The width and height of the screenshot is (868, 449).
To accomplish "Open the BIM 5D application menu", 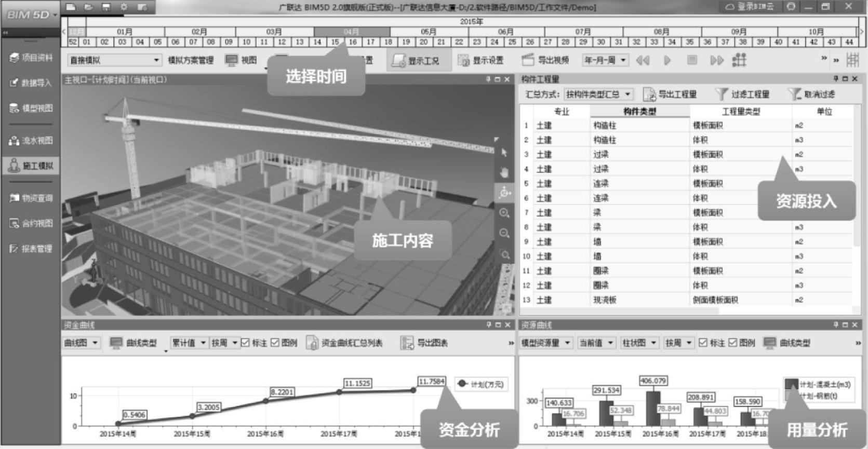I will coord(31,15).
